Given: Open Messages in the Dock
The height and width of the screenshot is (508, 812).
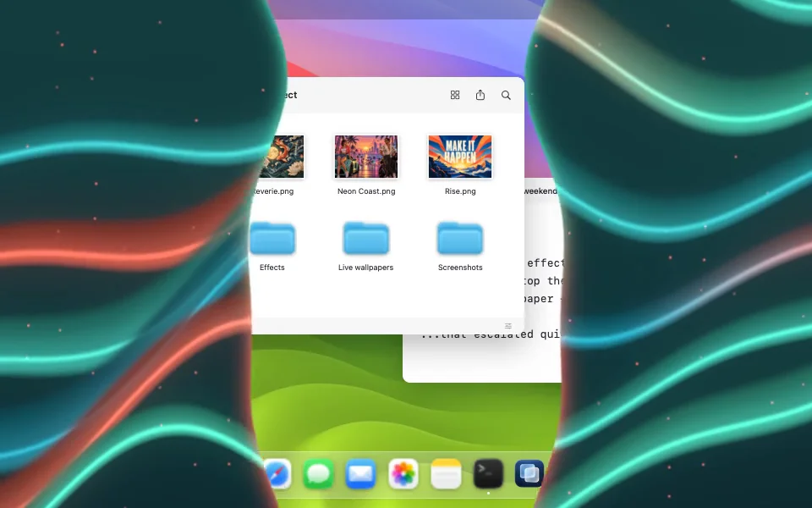Looking at the screenshot, I should tap(318, 473).
